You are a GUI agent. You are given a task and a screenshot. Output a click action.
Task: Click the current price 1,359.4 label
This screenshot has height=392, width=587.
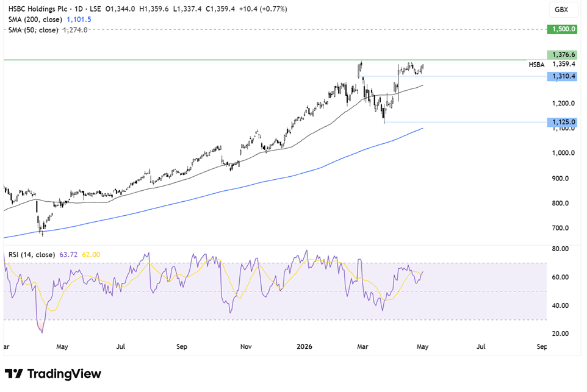pyautogui.click(x=563, y=65)
